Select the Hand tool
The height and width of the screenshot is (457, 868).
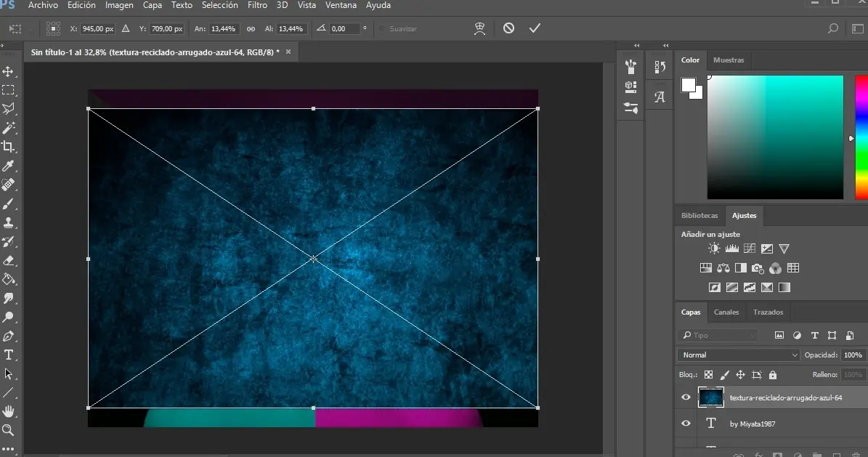click(9, 411)
